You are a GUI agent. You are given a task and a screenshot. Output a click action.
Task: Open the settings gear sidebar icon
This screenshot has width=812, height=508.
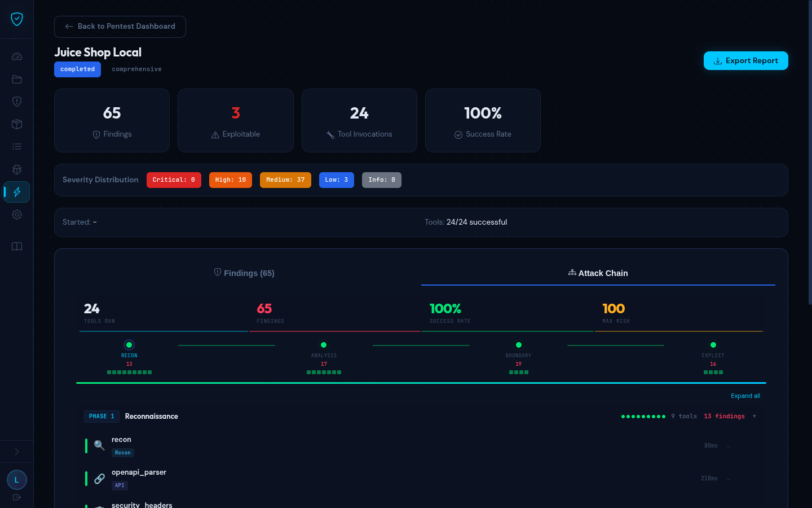(x=17, y=214)
